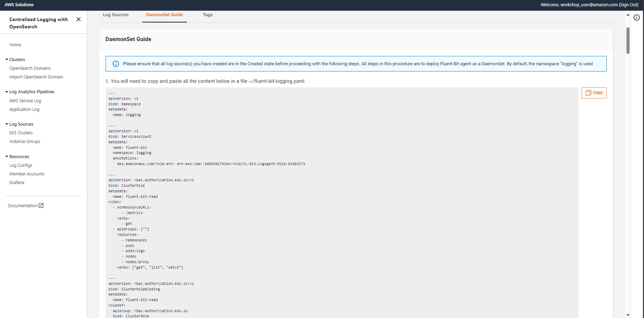Click Centralized Logging with OpenSearch title
This screenshot has height=318, width=644.
(39, 23)
